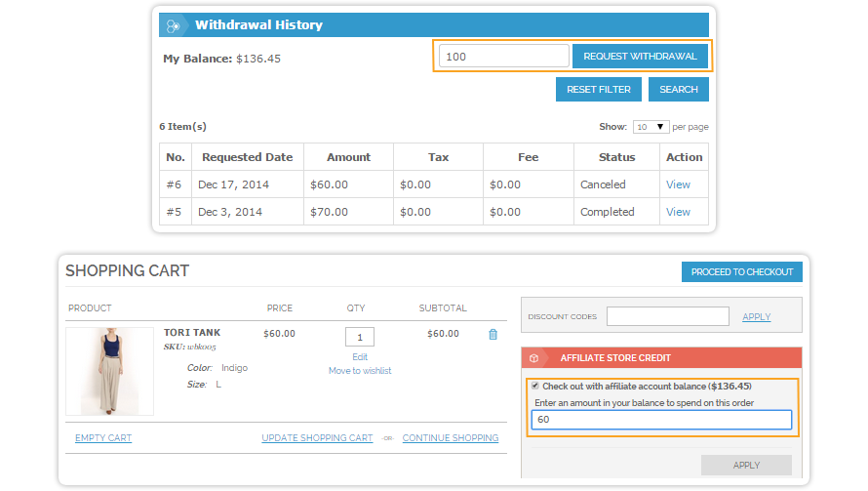Image resolution: width=868 pixels, height=491 pixels.
Task: View withdrawal #5 details
Action: tap(678, 212)
